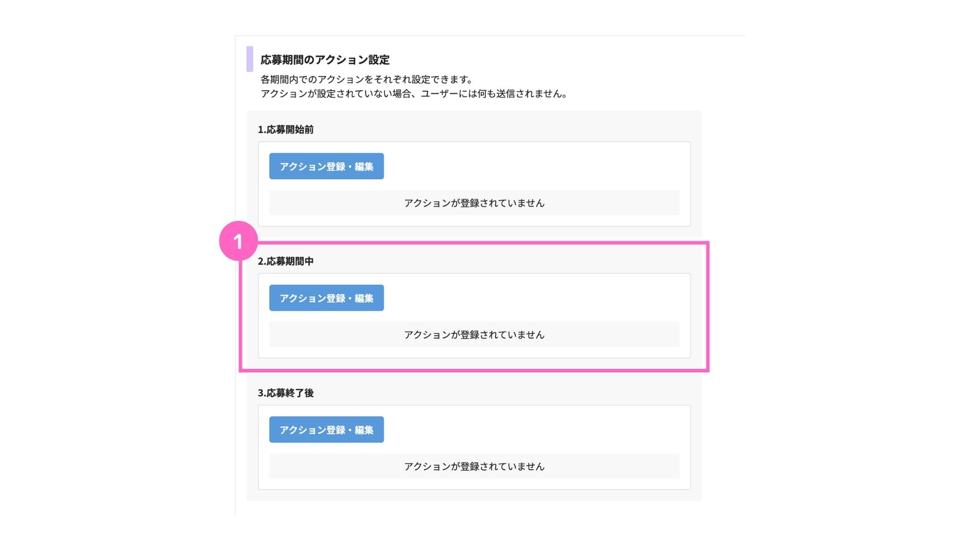
Task: Click the no-actions message row under 3.応募終了後
Action: [x=474, y=466]
